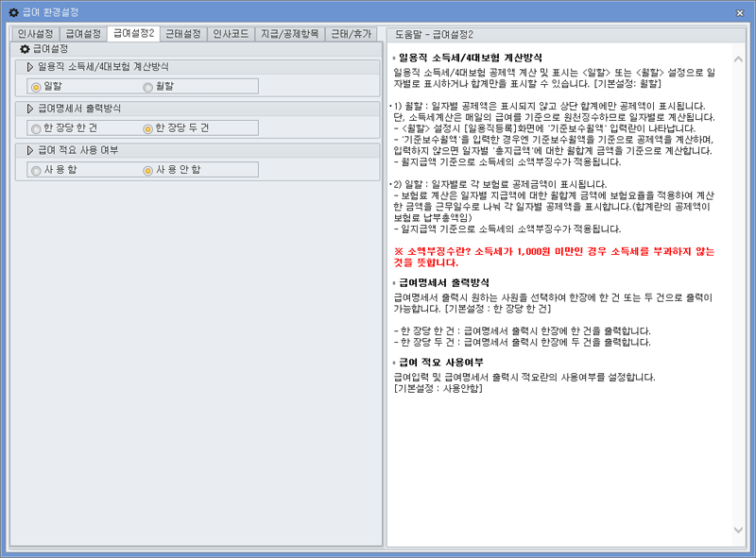The width and height of the screenshot is (756, 558).
Task: Click the 급여설정 tab label
Action: pos(83,28)
